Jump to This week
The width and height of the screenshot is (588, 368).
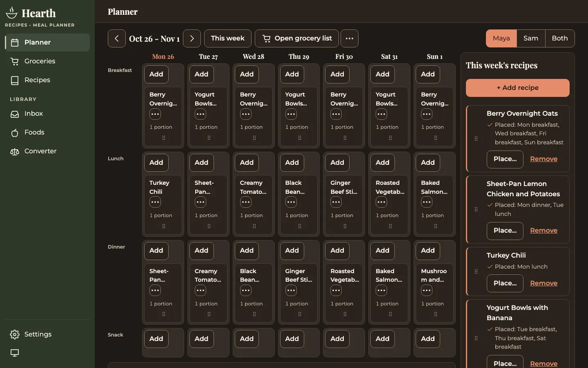(228, 38)
